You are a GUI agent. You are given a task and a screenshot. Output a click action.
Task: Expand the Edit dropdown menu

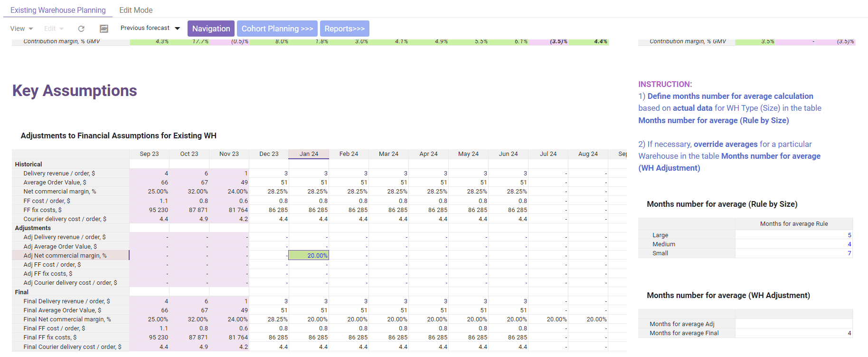[x=54, y=29]
